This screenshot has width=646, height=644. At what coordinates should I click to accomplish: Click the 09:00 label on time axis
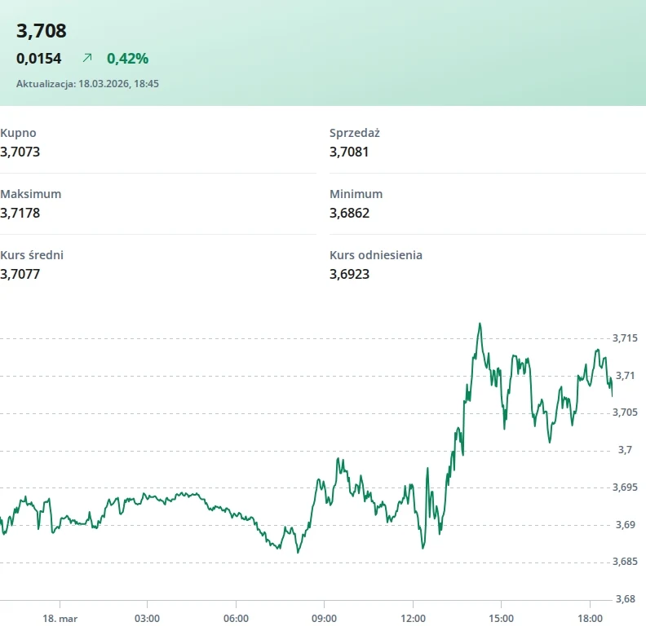coord(325,619)
